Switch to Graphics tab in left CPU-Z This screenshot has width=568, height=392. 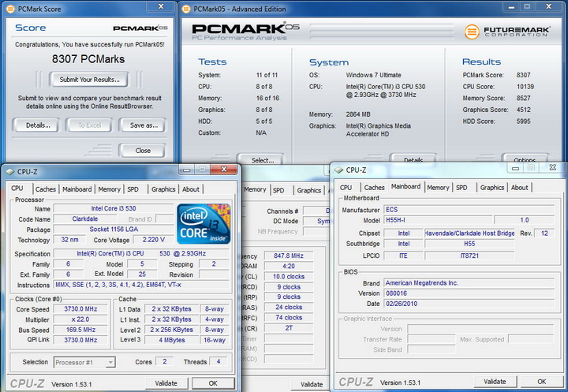163,189
